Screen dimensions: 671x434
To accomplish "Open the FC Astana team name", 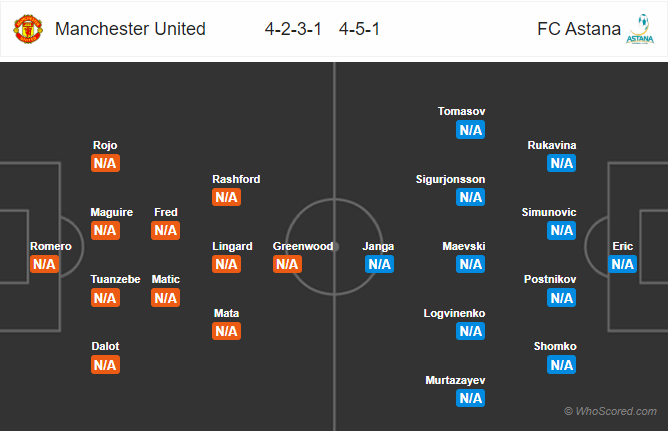I will tap(579, 29).
